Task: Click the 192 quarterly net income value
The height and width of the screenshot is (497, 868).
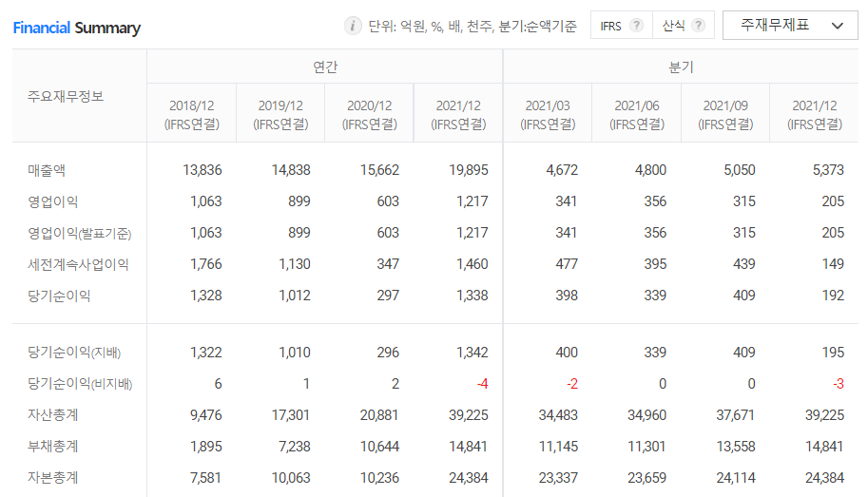Action: pos(833,296)
